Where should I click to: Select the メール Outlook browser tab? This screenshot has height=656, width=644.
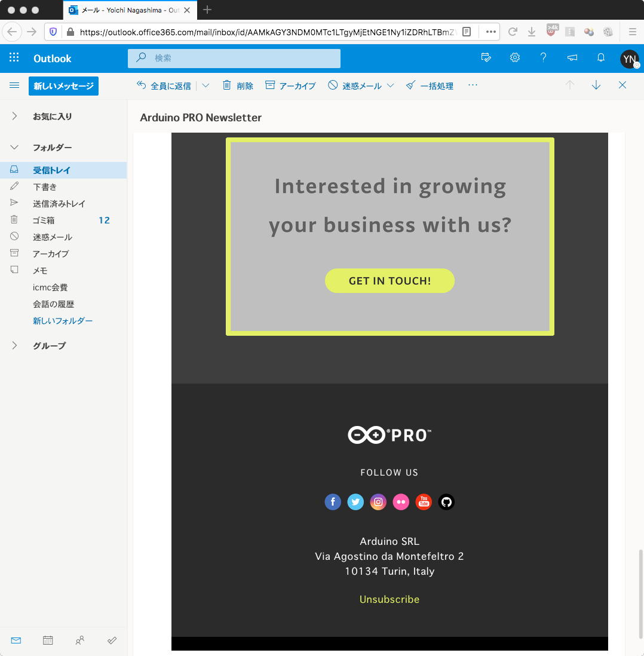tap(130, 10)
